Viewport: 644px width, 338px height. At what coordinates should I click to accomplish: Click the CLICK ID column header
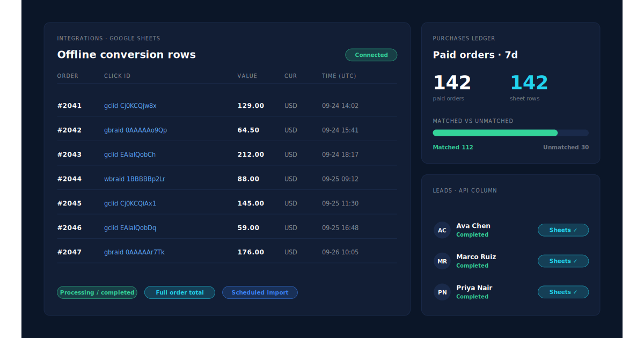[x=118, y=76]
